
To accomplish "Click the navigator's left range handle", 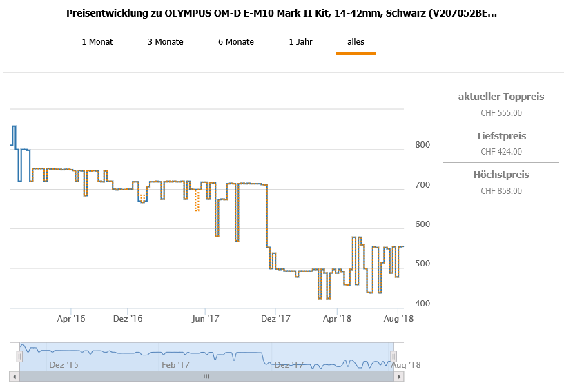I will tap(20, 356).
